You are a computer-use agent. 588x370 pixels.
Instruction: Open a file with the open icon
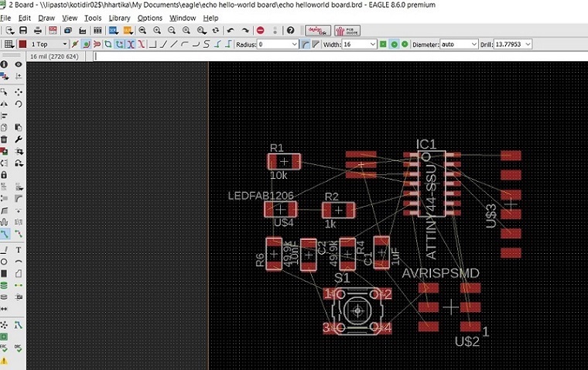9,30
